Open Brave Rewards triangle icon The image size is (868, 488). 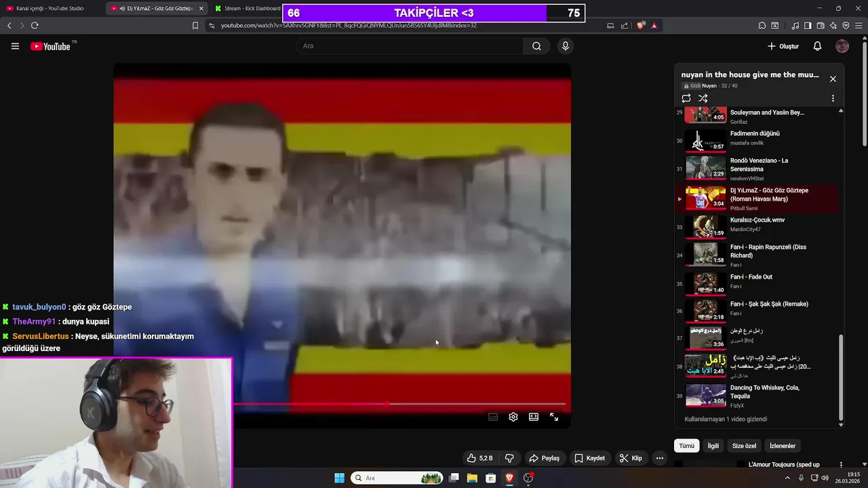[x=654, y=26]
